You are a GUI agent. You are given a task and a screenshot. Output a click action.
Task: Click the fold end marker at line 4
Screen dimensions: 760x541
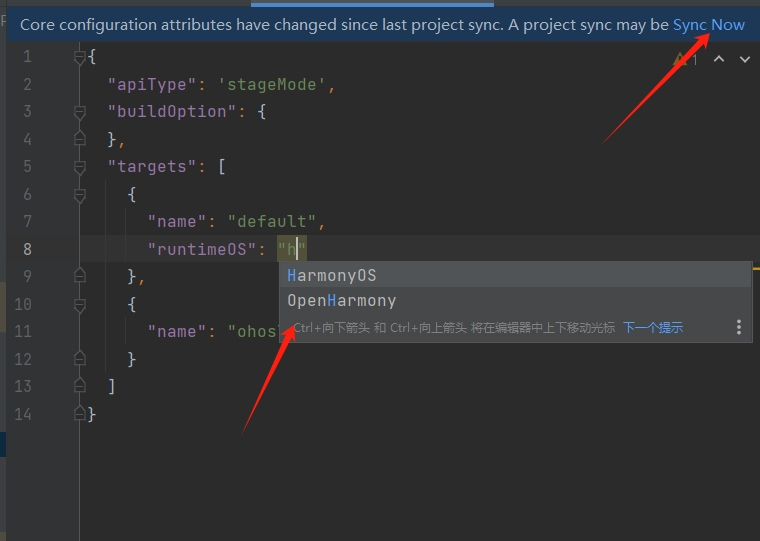point(80,139)
